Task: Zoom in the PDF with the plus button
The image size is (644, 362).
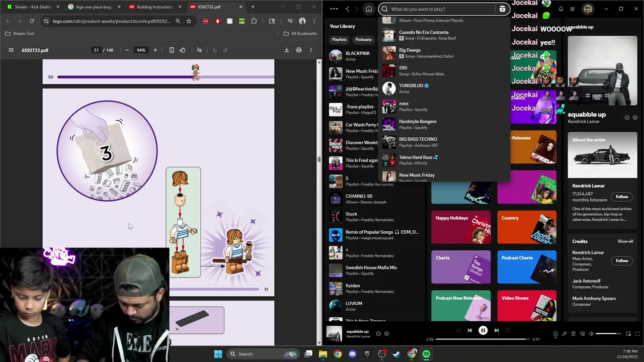Action: click(155, 50)
